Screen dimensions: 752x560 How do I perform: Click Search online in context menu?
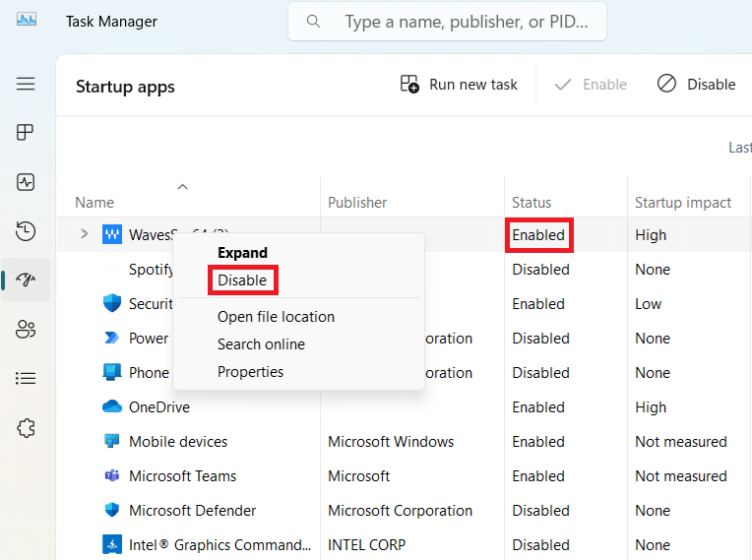[x=261, y=344]
